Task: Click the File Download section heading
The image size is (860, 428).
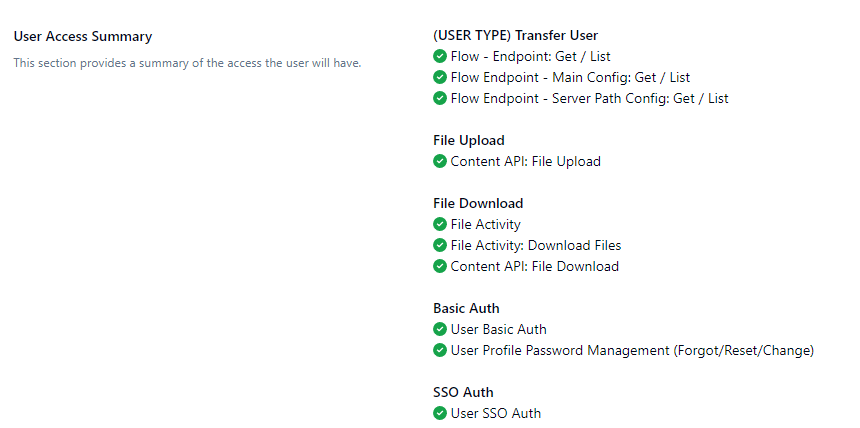Action: point(478,203)
